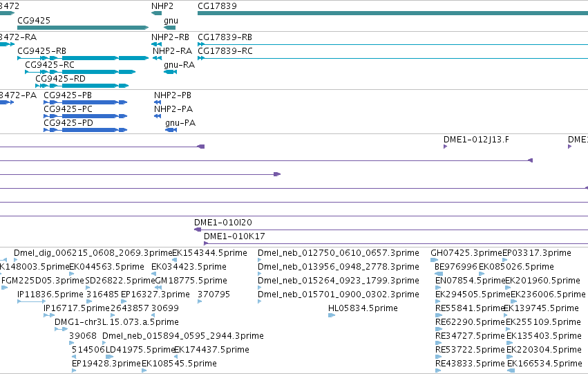This screenshot has width=588, height=374.
Task: Select the 2643857 EST label
Action: [x=130, y=308]
